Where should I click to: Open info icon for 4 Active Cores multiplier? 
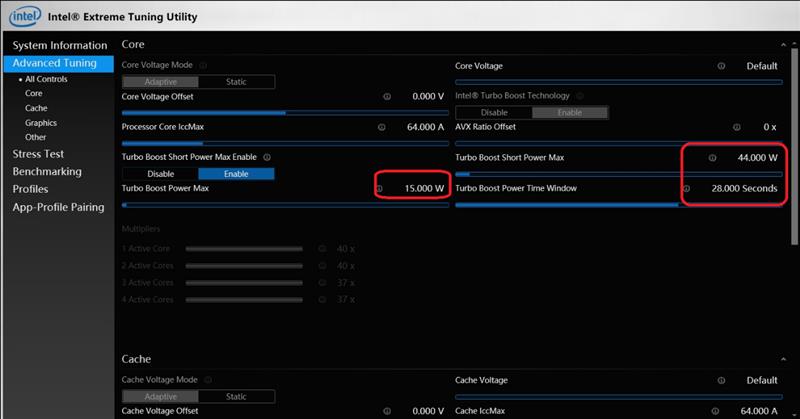pyautogui.click(x=322, y=300)
